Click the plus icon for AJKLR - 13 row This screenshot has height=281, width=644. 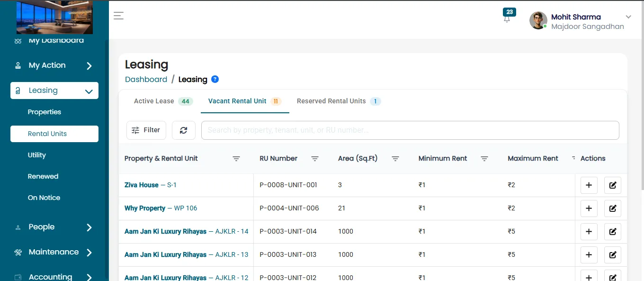point(589,255)
